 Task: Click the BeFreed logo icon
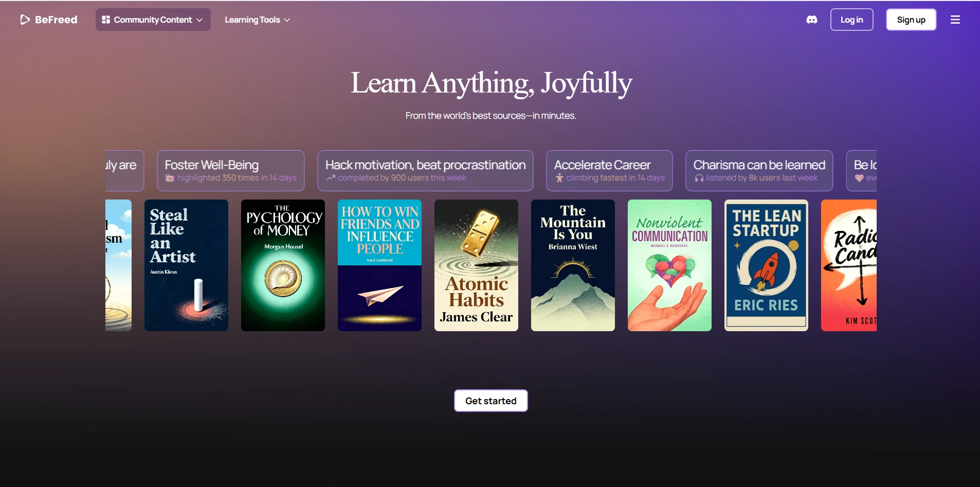coord(25,20)
